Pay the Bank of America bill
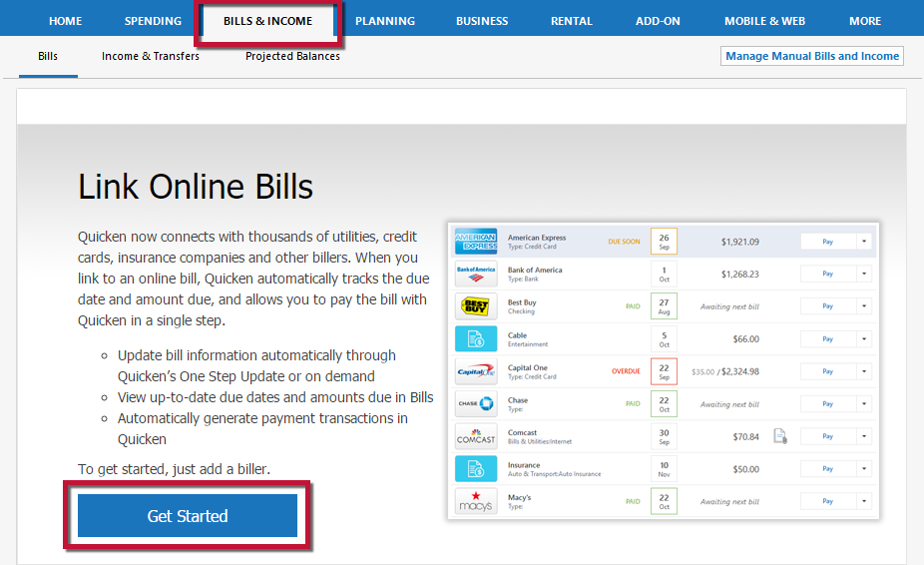Screen dimensions: 924x565 828,274
